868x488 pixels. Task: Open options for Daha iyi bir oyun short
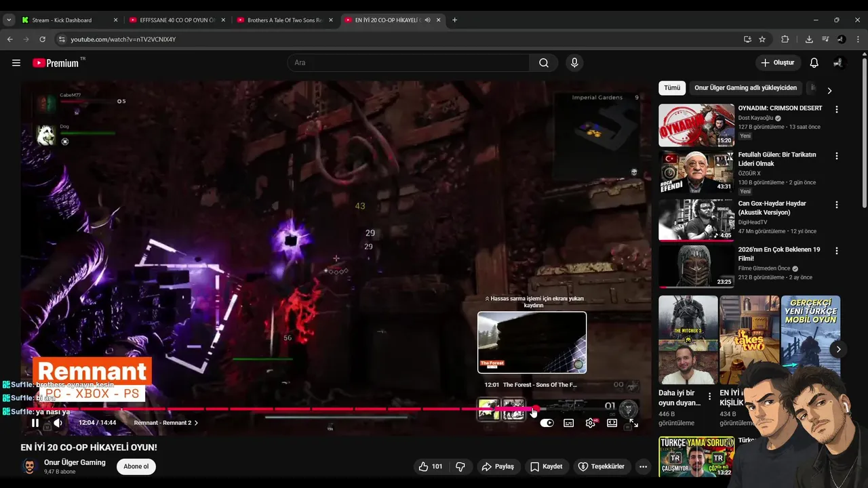[x=710, y=396]
